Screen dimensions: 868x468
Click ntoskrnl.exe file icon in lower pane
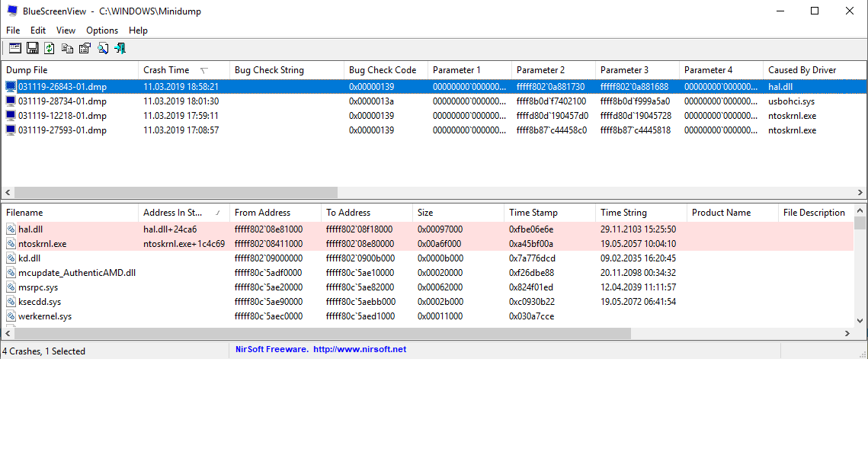click(11, 243)
